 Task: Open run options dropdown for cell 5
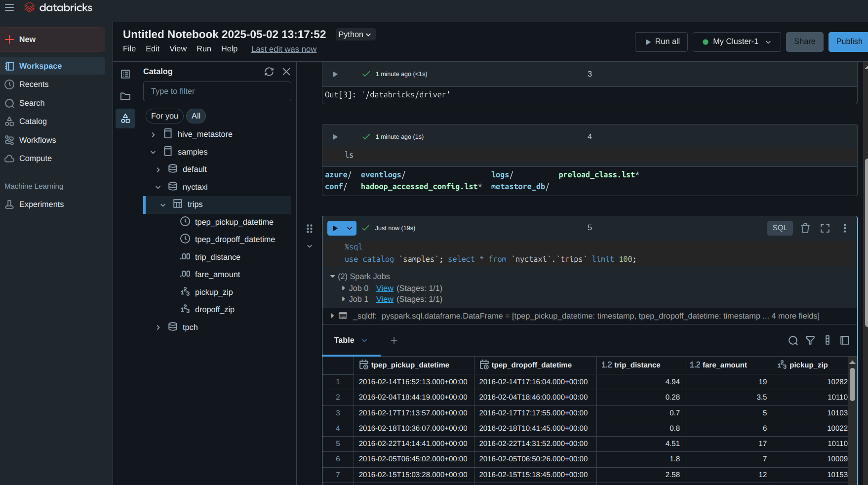click(x=350, y=228)
